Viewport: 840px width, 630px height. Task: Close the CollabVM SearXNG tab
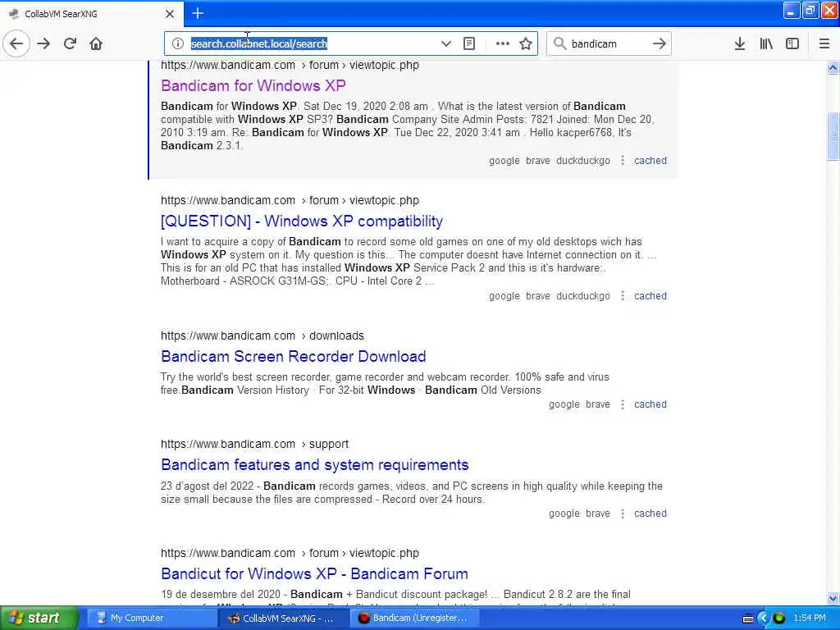pyautogui.click(x=170, y=14)
